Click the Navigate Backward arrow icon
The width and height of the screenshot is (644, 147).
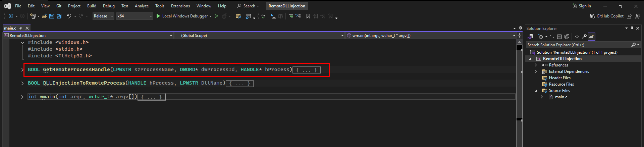11,16
